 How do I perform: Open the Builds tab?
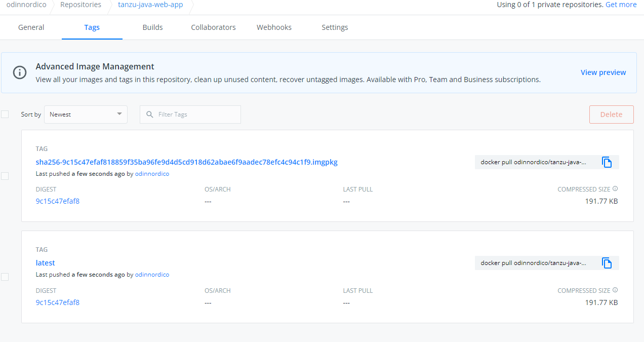(x=152, y=27)
